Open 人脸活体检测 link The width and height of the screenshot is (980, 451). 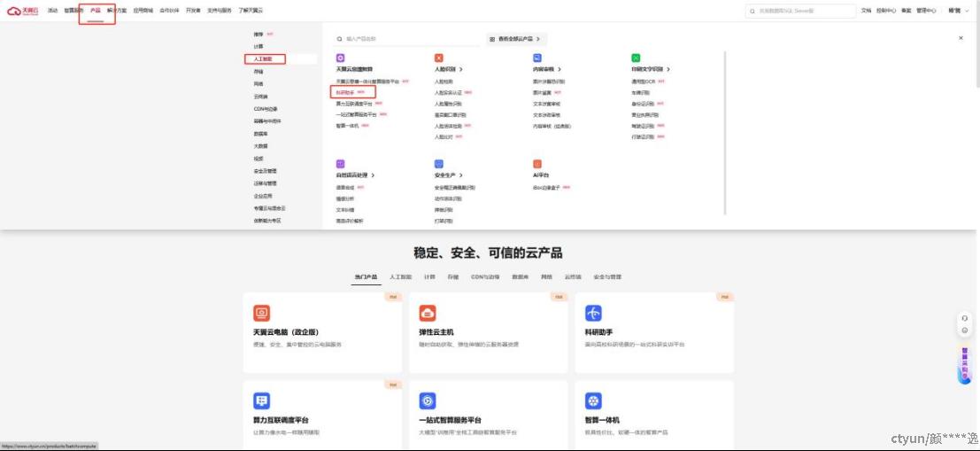click(448, 127)
